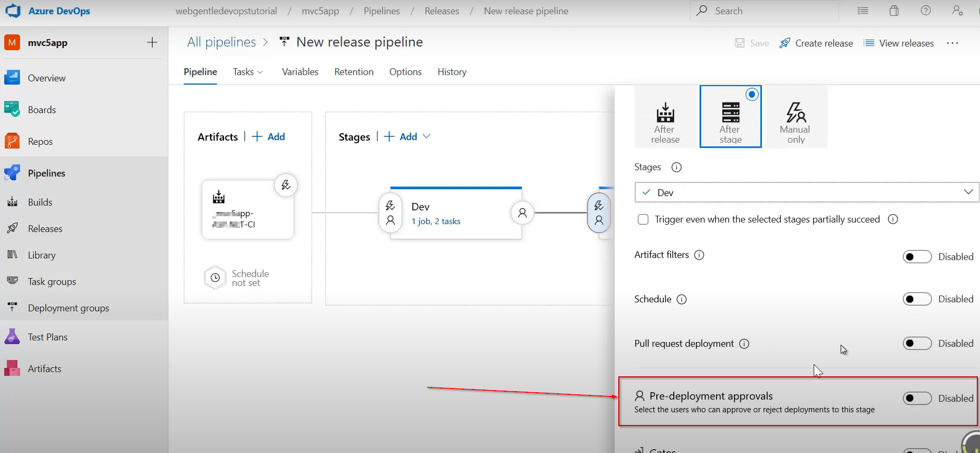Switch to the Pipeline tab

[x=200, y=72]
